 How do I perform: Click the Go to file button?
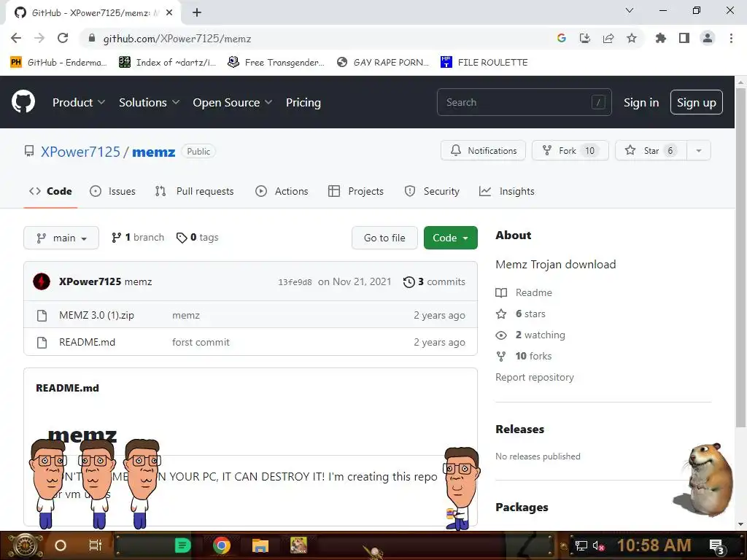(384, 238)
